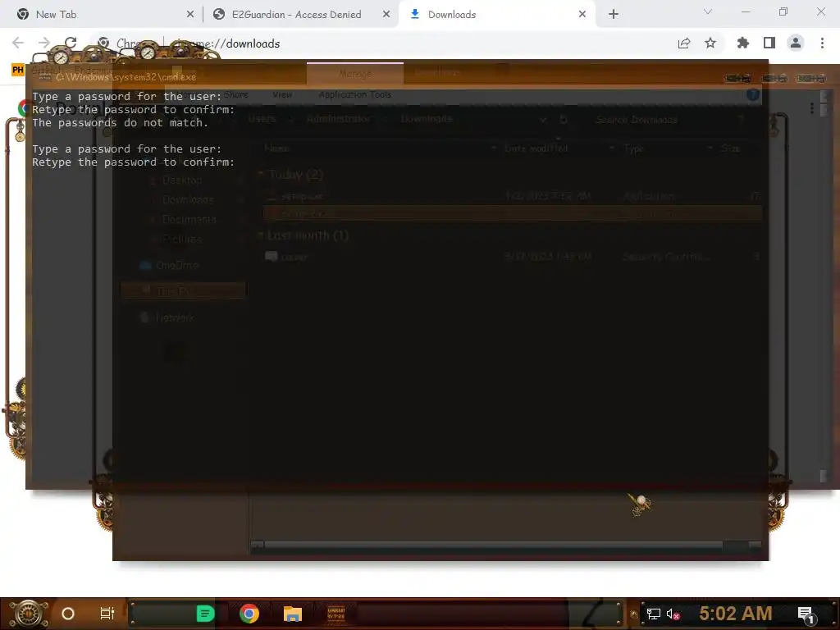The width and height of the screenshot is (840, 630).
Task: Open Manage ribbon tab in Explorer
Action: (354, 74)
